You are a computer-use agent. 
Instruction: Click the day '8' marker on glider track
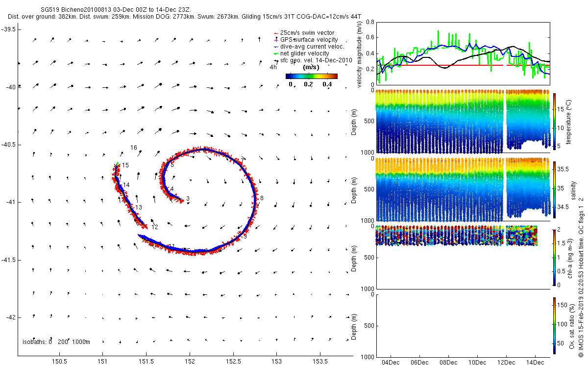click(262, 198)
